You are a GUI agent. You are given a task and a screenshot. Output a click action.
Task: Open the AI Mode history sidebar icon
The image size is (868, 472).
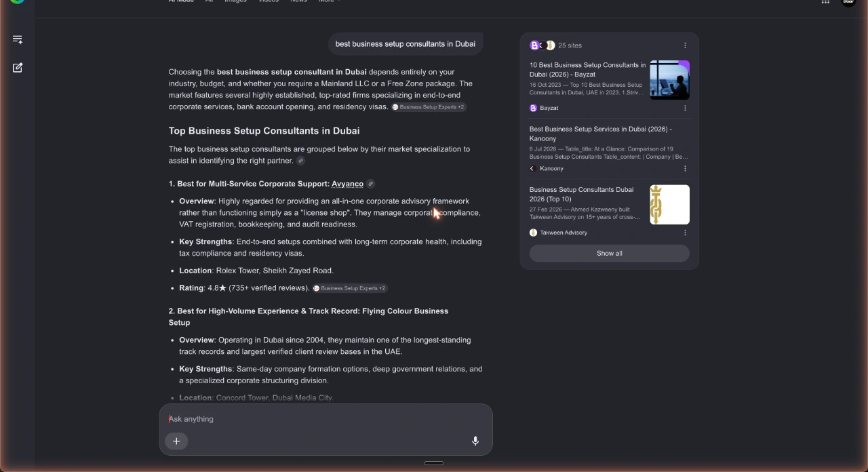18,39
